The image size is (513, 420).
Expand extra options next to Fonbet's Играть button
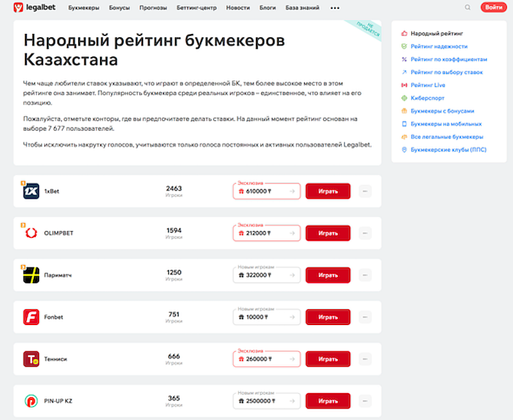[364, 317]
